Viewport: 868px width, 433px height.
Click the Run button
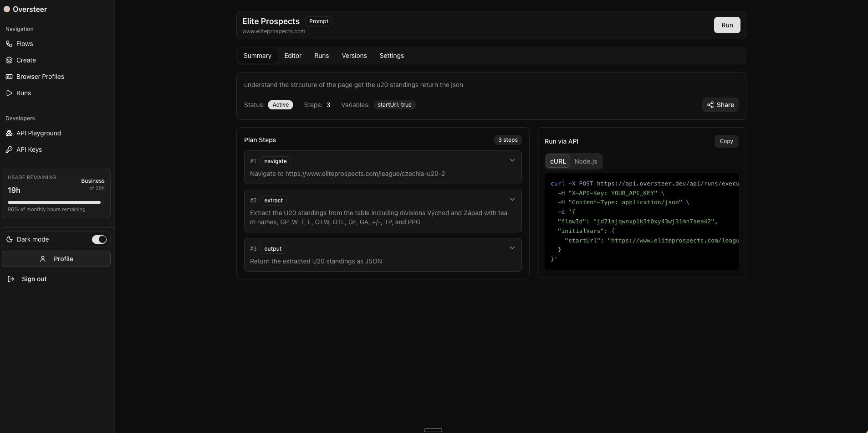727,25
